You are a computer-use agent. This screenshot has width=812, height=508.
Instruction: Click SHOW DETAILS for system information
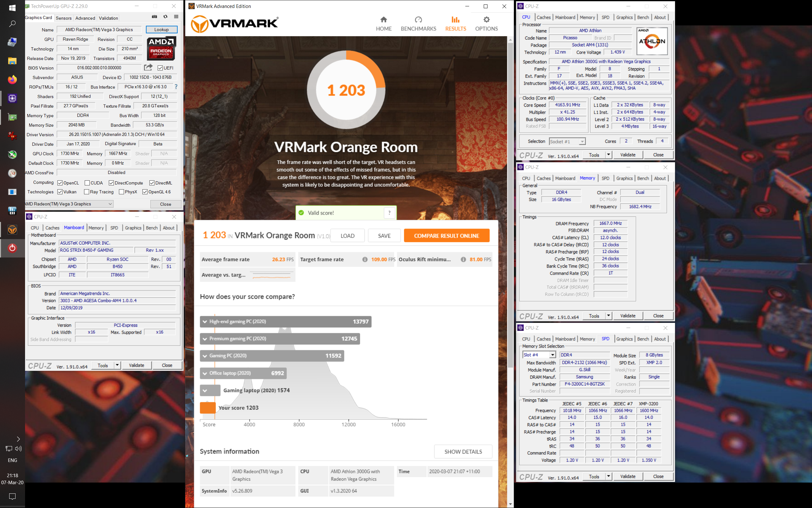[463, 451]
